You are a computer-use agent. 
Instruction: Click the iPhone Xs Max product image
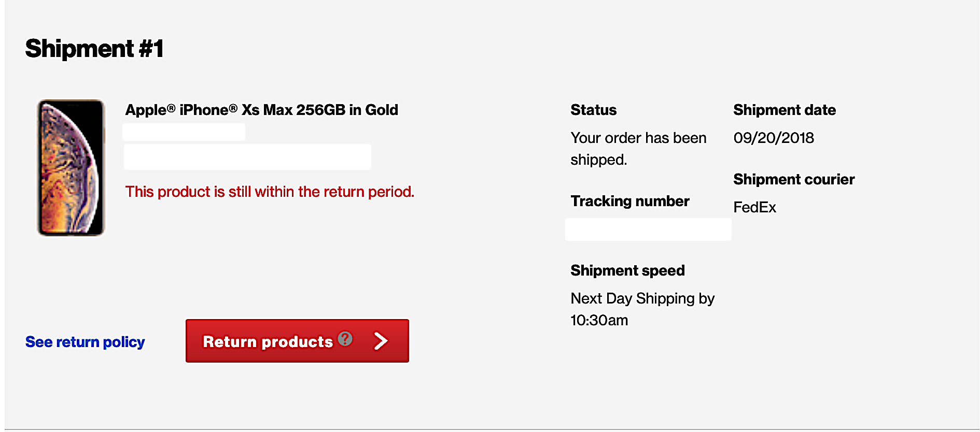(x=71, y=168)
